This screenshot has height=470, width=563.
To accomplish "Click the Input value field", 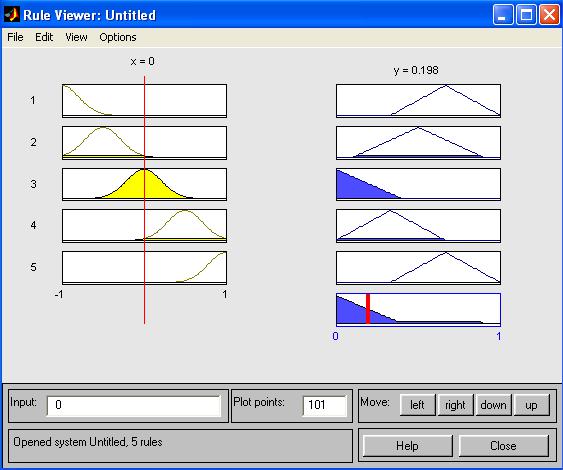I will (x=134, y=406).
